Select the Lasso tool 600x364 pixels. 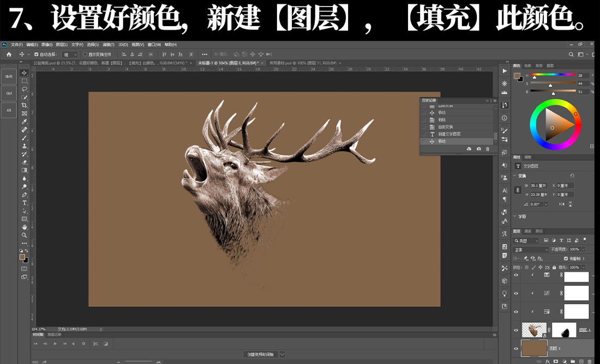coord(25,89)
